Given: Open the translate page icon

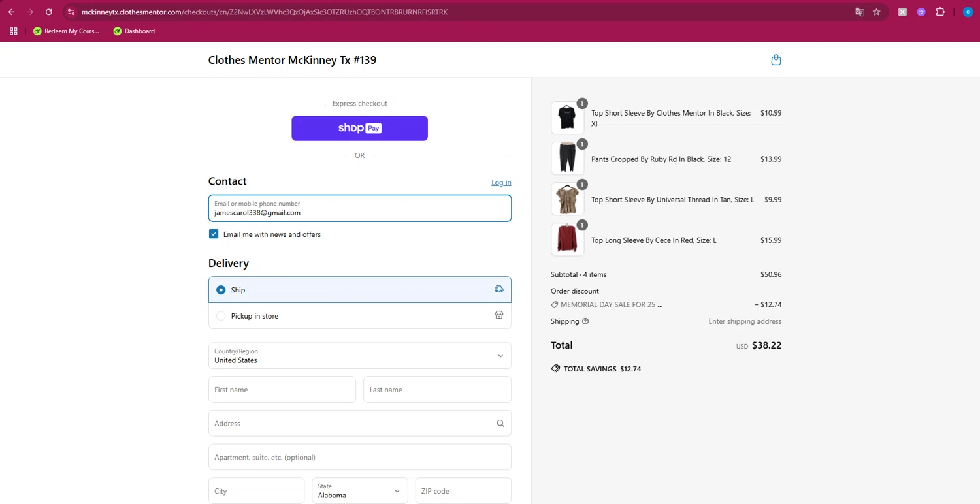Looking at the screenshot, I should pyautogui.click(x=860, y=12).
